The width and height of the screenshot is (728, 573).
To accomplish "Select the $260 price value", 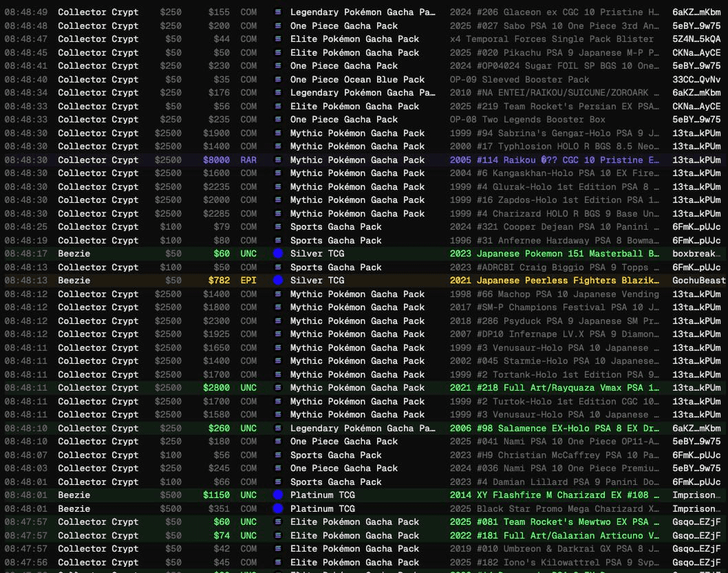I will [219, 429].
